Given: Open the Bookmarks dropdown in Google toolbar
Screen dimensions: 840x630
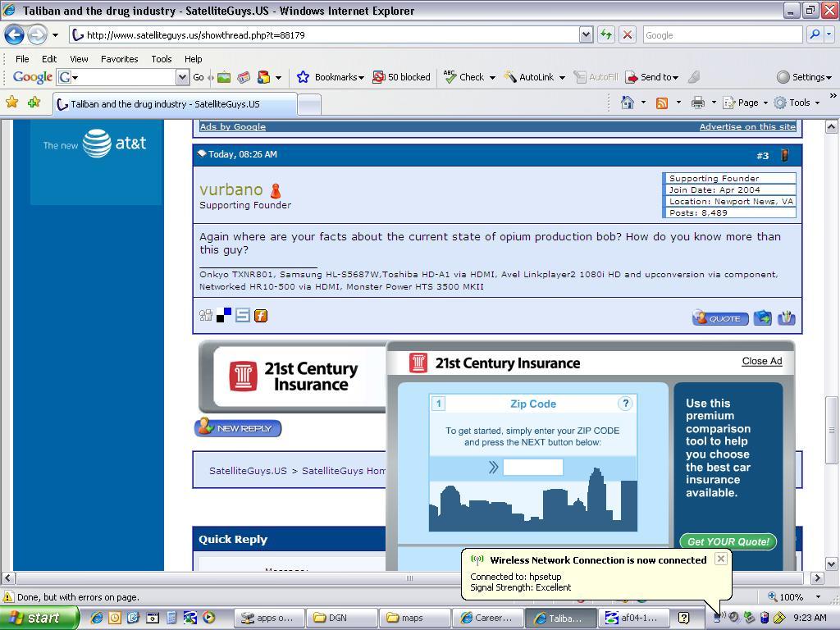Looking at the screenshot, I should pos(331,77).
